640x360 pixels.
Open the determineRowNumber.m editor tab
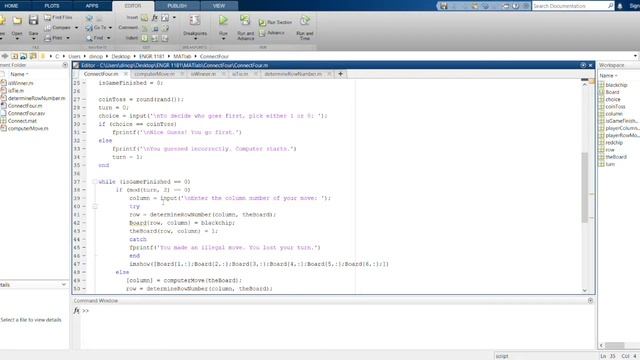(x=293, y=74)
